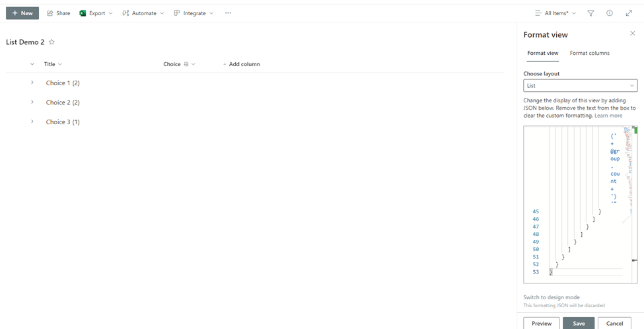The image size is (644, 329).
Task: Open the Choose layout List dropdown
Action: [581, 85]
